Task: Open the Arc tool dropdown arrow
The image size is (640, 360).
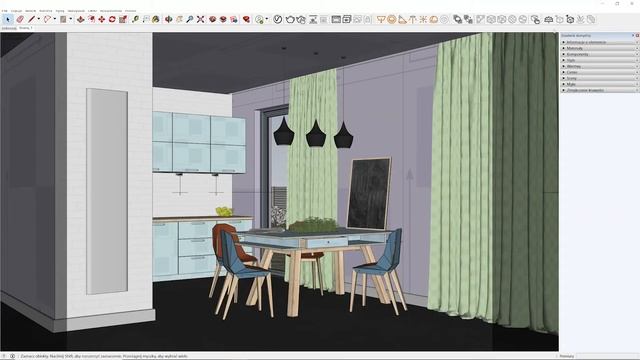Action: click(54, 19)
